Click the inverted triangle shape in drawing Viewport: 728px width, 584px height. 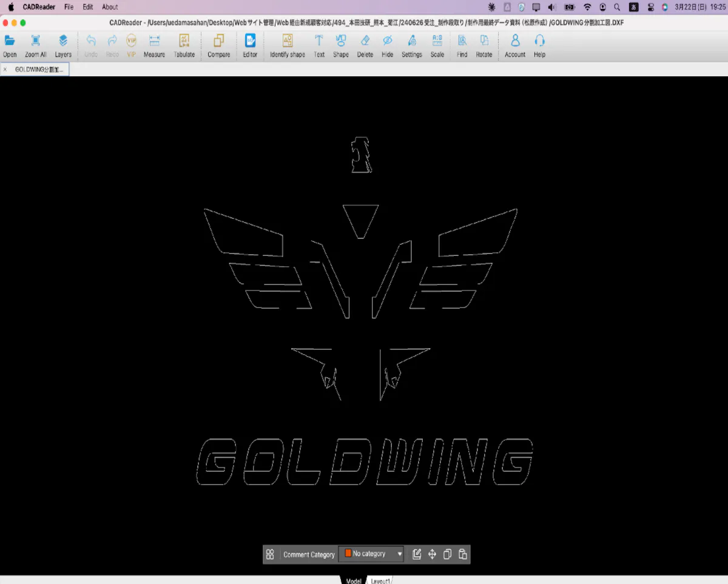pyautogui.click(x=360, y=221)
